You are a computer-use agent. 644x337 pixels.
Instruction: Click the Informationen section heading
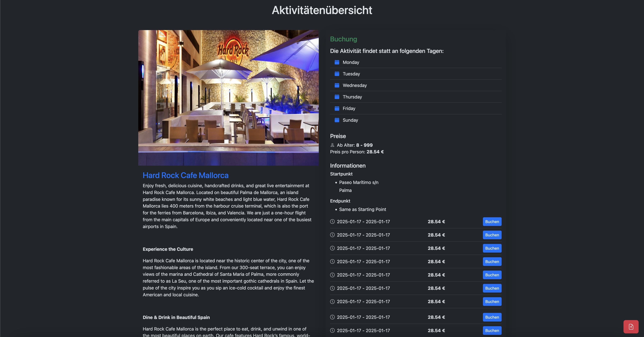[348, 165]
